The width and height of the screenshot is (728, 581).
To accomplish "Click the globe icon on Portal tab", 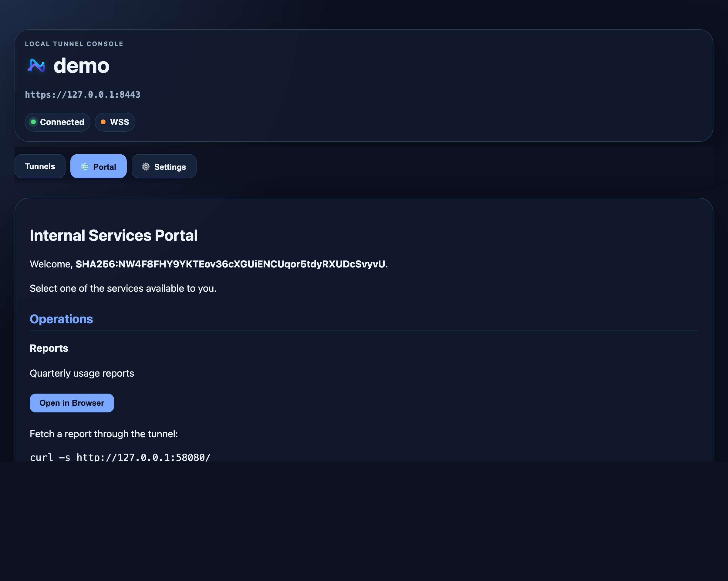I will point(85,167).
